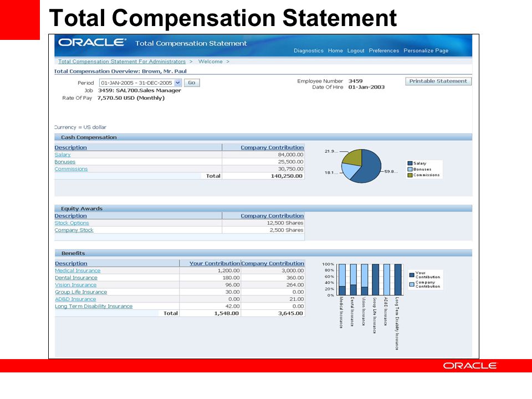Click the Medical Insurance bar in chart
The image size is (532, 399).
(342, 279)
